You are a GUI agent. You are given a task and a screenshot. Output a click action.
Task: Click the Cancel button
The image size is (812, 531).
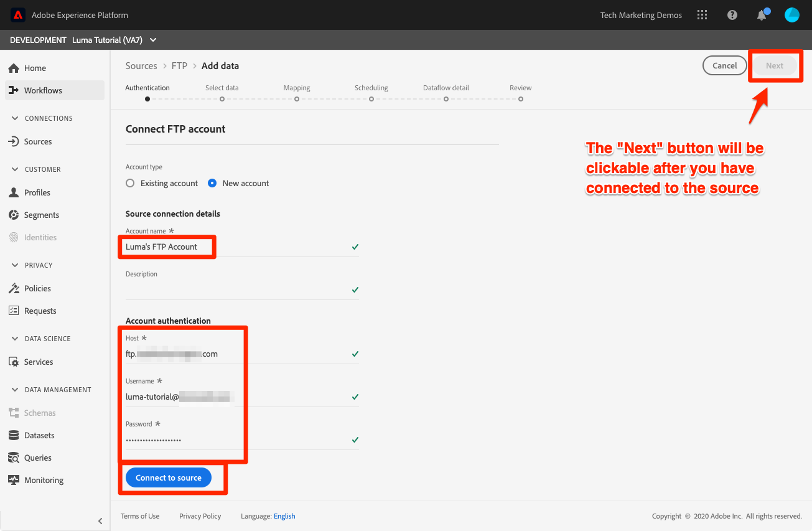(x=725, y=65)
